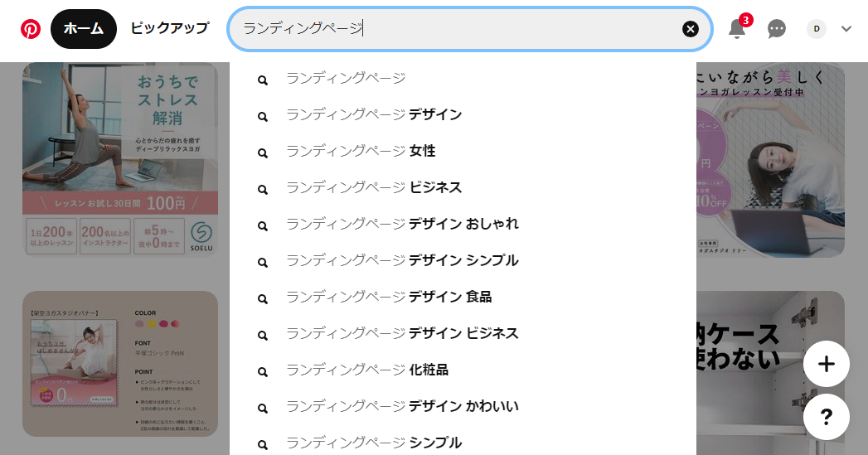This screenshot has height=455, width=868.
Task: Open the SOELU yoga ストレス解消 pin
Action: point(120,159)
